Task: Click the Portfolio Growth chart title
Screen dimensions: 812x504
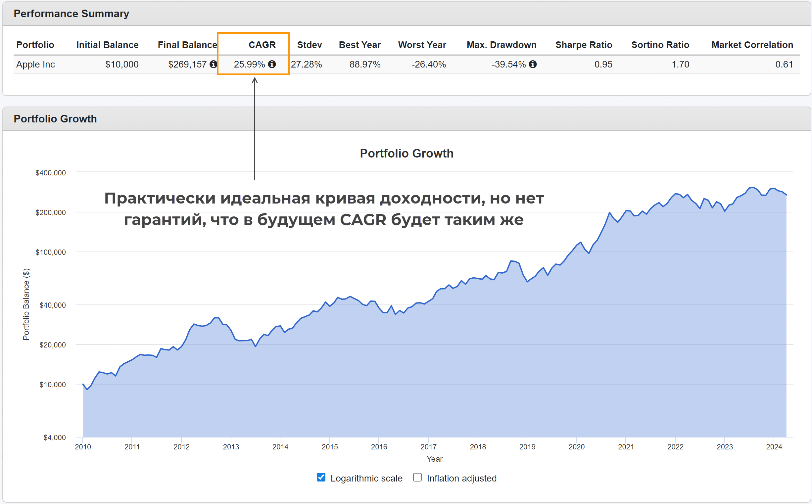Action: pos(406,153)
